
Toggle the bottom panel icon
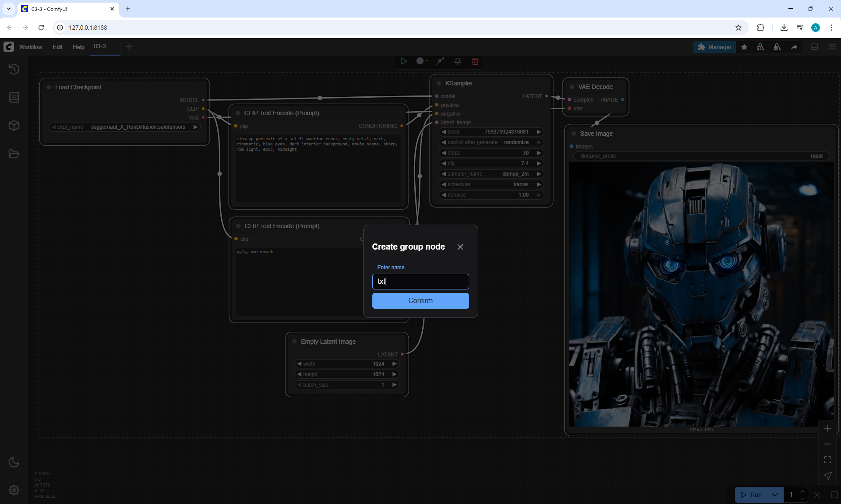(814, 47)
